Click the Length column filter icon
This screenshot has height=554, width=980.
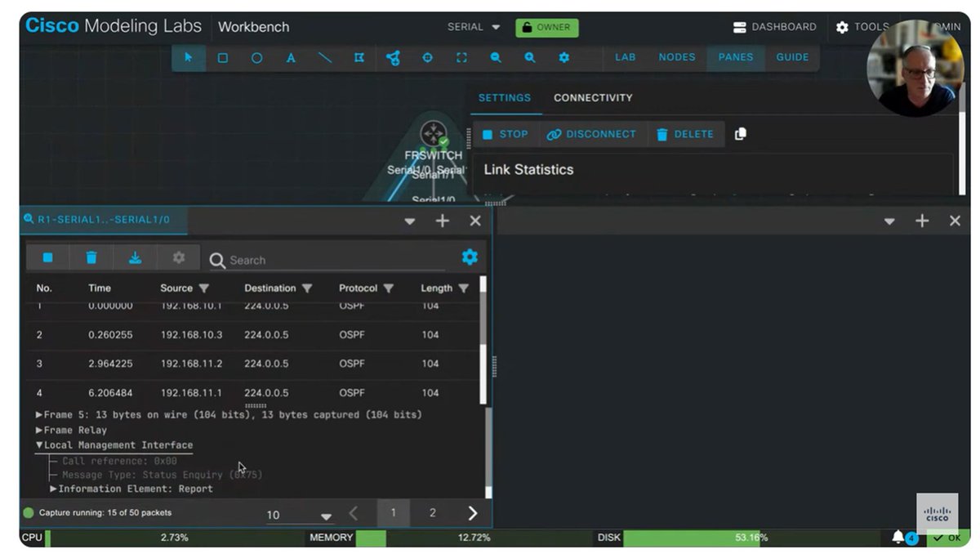(463, 288)
